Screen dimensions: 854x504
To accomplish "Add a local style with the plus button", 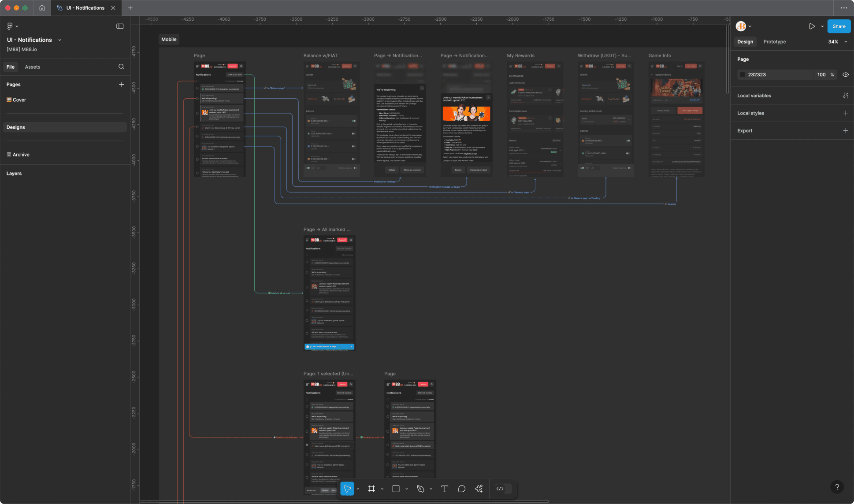I will tap(846, 113).
